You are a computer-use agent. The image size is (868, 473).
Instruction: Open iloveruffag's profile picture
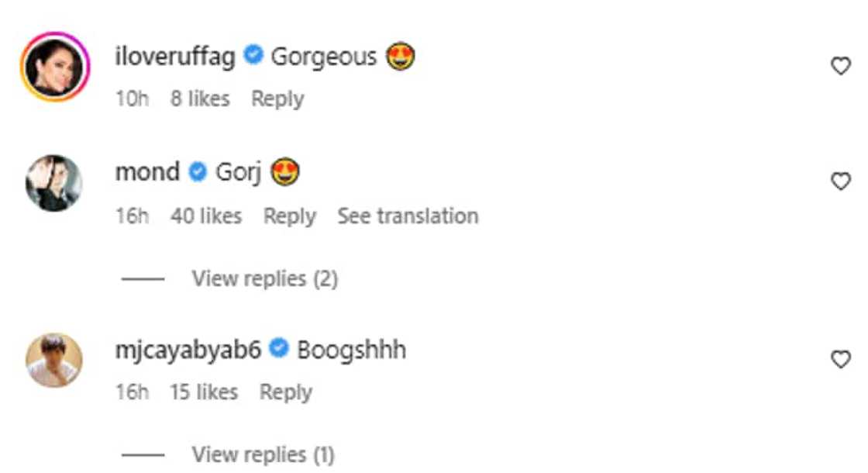pyautogui.click(x=53, y=67)
